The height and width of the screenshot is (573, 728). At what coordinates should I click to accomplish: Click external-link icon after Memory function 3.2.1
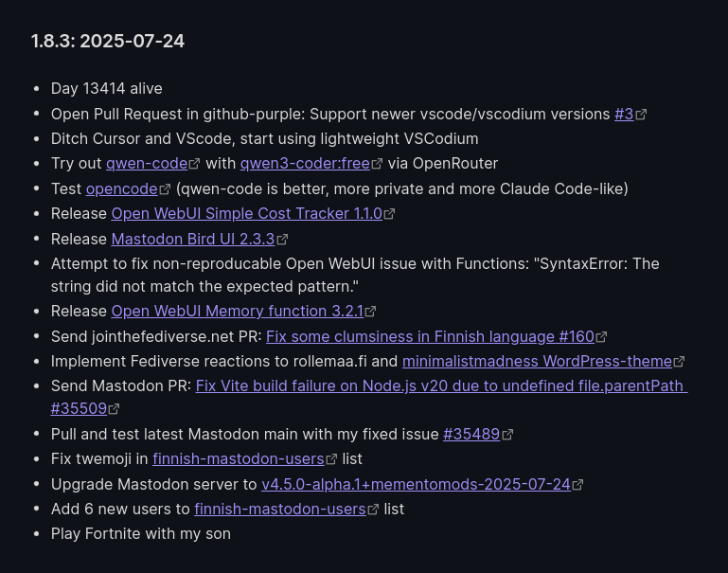coord(370,311)
